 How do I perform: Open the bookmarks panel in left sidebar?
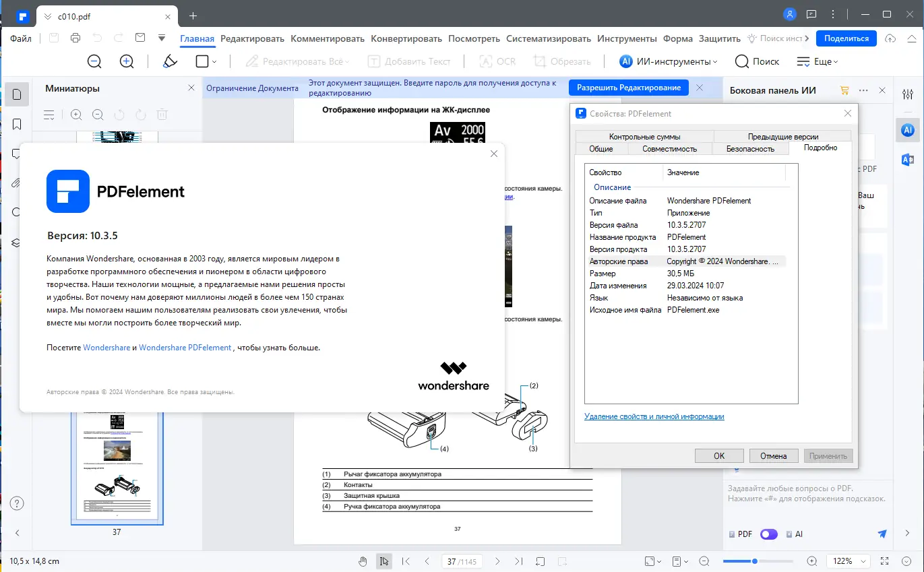(18, 124)
